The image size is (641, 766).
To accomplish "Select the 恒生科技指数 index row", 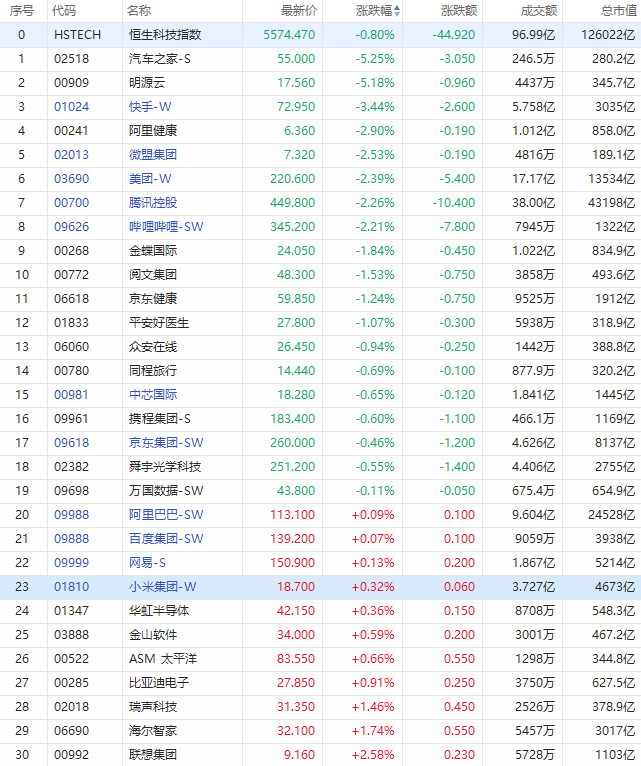I will pos(320,35).
